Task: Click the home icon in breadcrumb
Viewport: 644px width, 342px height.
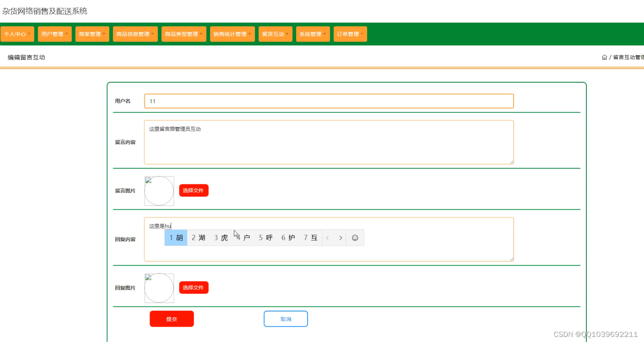Action: click(605, 57)
